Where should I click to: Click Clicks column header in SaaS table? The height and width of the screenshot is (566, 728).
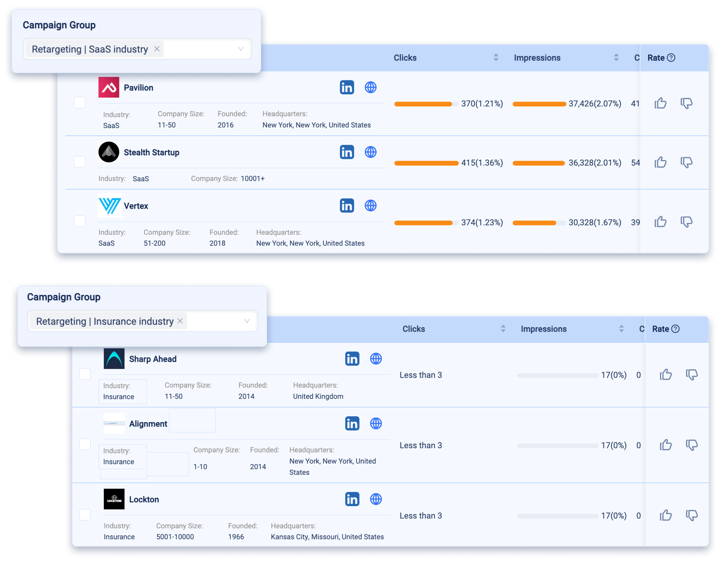pos(405,58)
